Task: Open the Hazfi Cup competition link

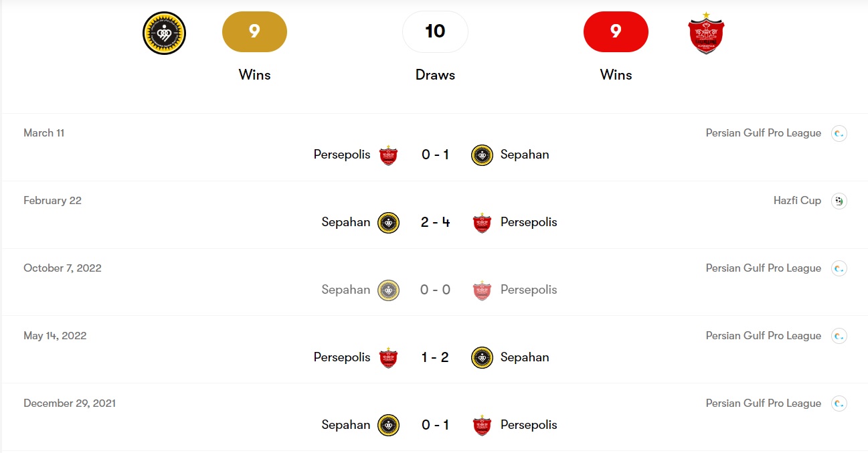Action: [797, 201]
